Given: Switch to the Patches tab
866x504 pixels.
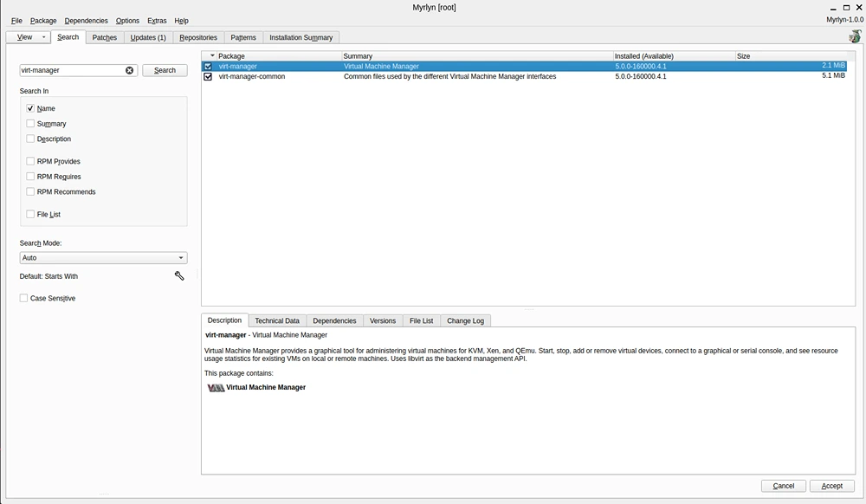Looking at the screenshot, I should pyautogui.click(x=105, y=37).
